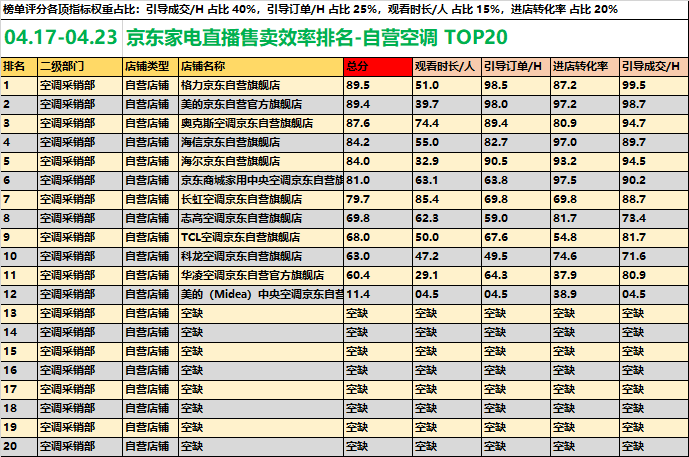Select the red 总分 header cell
This screenshot has width=689, height=457.
point(378,66)
